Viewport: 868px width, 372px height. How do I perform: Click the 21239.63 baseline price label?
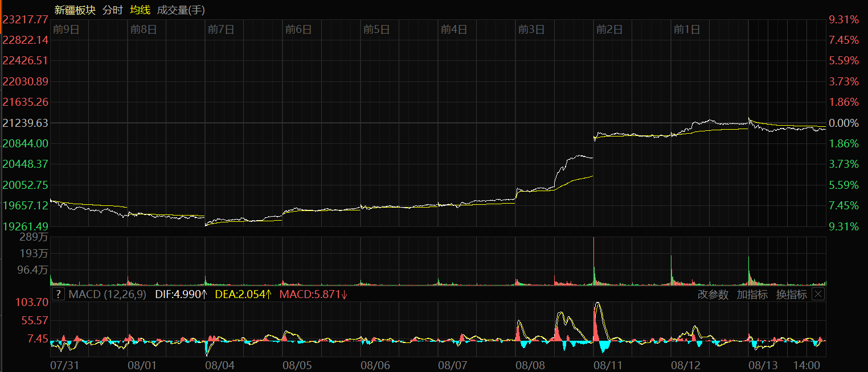click(25, 123)
